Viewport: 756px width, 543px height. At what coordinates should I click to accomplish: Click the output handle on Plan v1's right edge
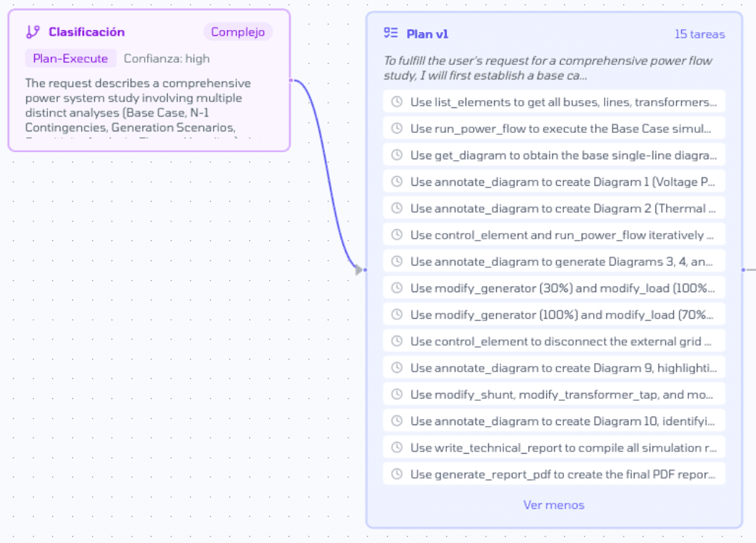(x=743, y=270)
